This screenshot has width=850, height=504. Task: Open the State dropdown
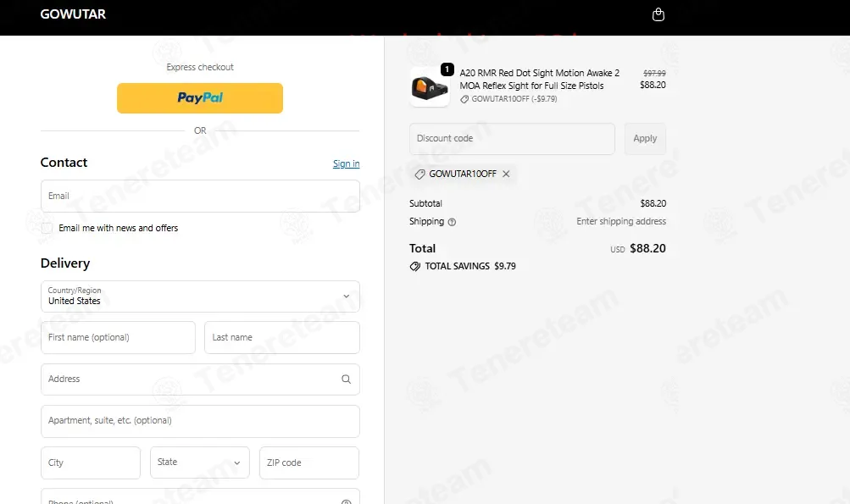(x=200, y=462)
